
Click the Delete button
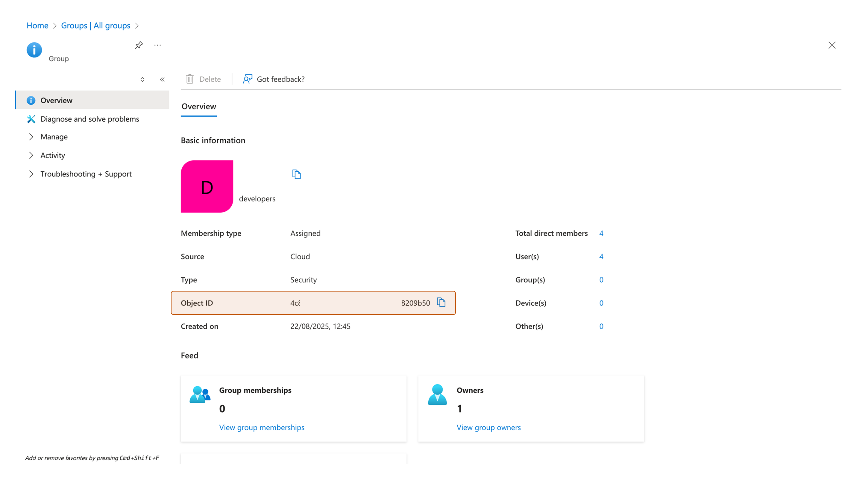(x=204, y=79)
